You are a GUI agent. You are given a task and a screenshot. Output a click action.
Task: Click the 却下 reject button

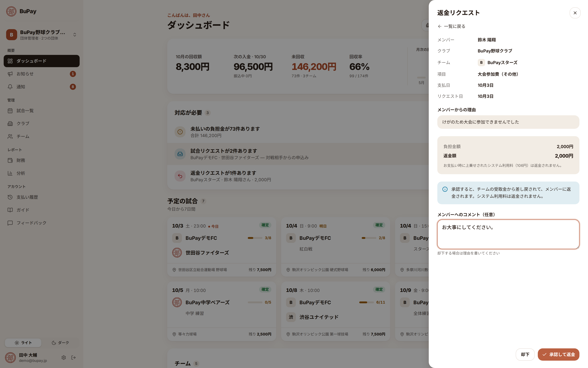pyautogui.click(x=525, y=354)
